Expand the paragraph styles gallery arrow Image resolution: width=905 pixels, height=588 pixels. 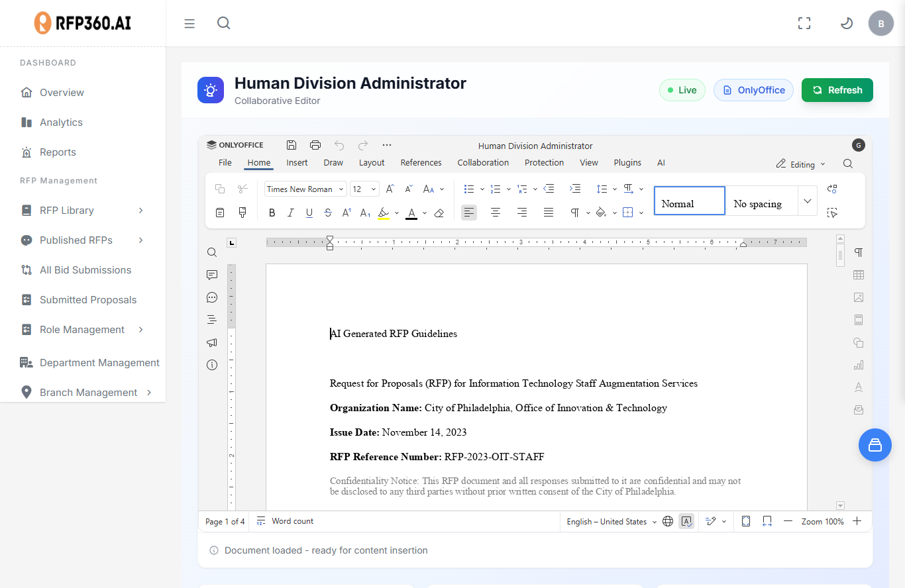pyautogui.click(x=807, y=201)
